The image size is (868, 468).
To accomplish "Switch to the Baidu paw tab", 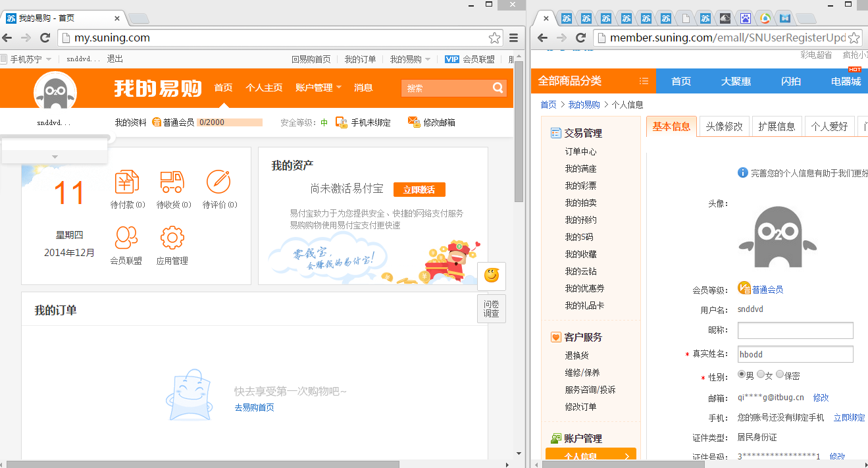I will point(745,18).
